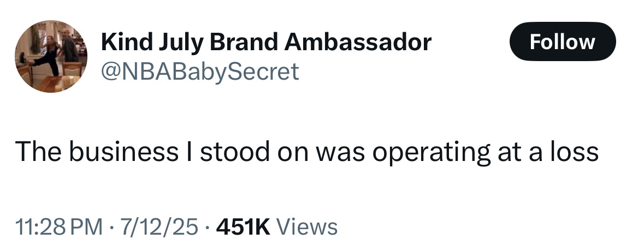
Task: Click "The" at the tweet's start
Action: click(x=39, y=152)
